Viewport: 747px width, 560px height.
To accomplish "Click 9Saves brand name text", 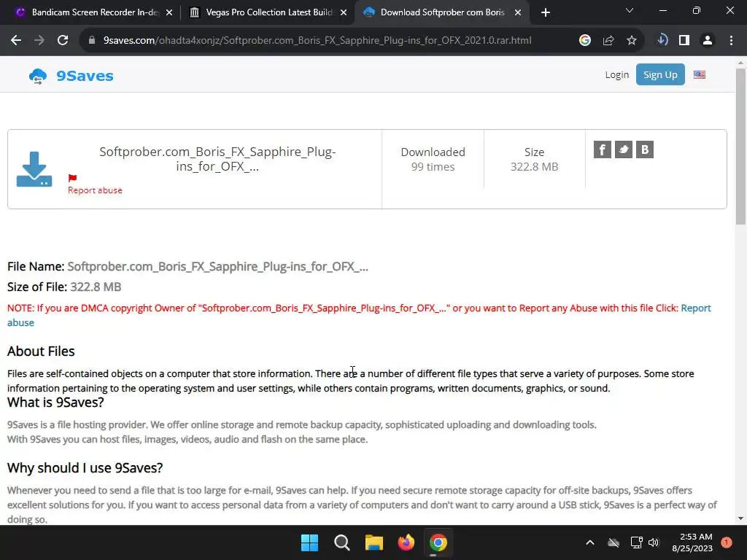I will [85, 76].
